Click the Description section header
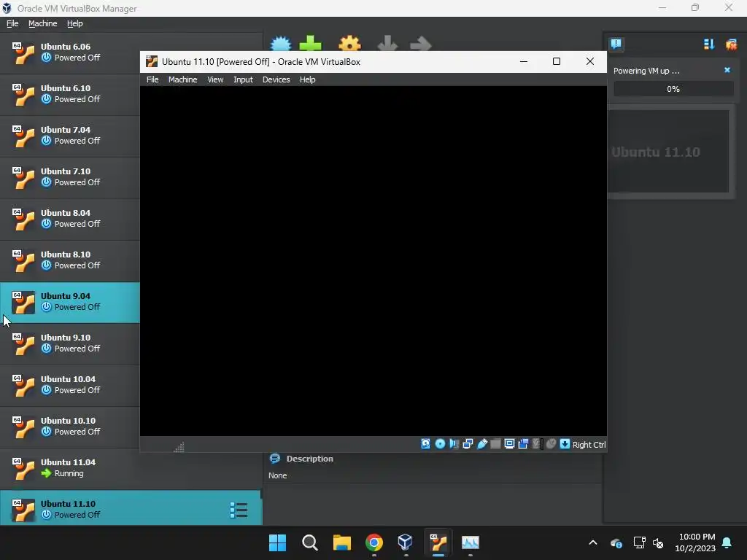Image resolution: width=747 pixels, height=560 pixels. click(x=309, y=459)
